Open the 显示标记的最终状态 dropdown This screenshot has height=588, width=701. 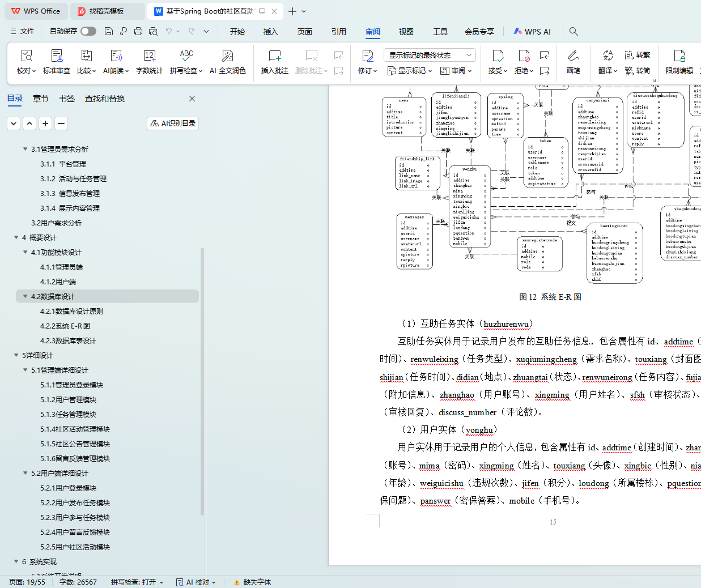click(x=429, y=55)
